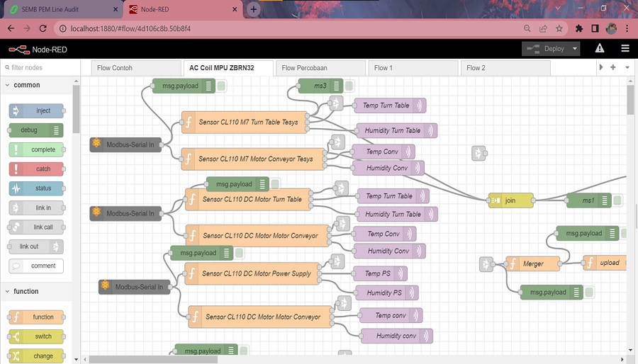Toggle the bottom msg.payload debug button
The width and height of the screenshot is (638, 364).
pyautogui.click(x=244, y=351)
